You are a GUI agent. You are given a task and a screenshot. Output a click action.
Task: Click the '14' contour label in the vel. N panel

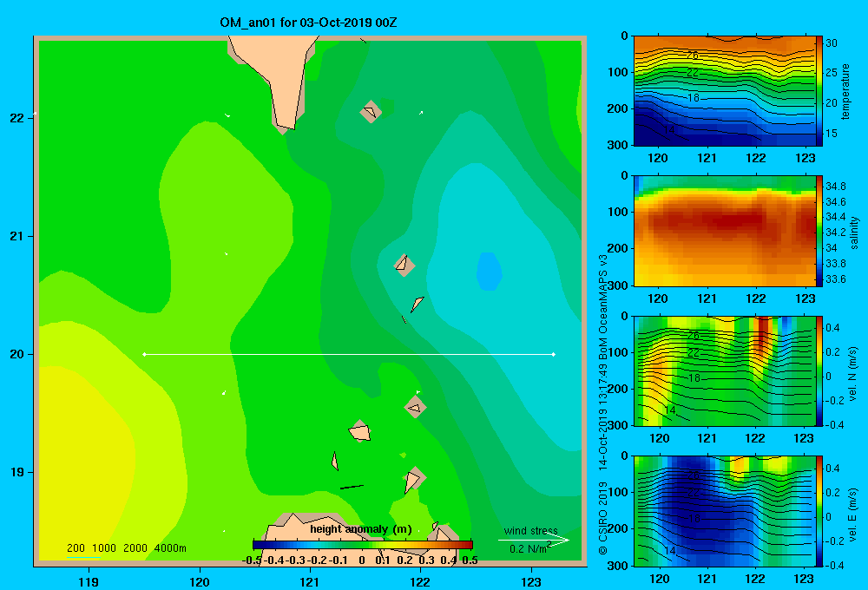click(x=670, y=410)
